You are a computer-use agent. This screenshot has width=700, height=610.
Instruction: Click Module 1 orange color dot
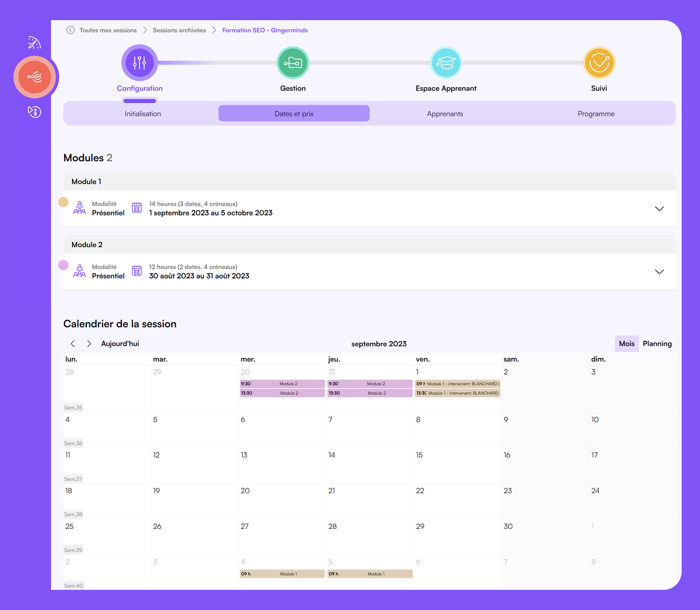pyautogui.click(x=63, y=202)
